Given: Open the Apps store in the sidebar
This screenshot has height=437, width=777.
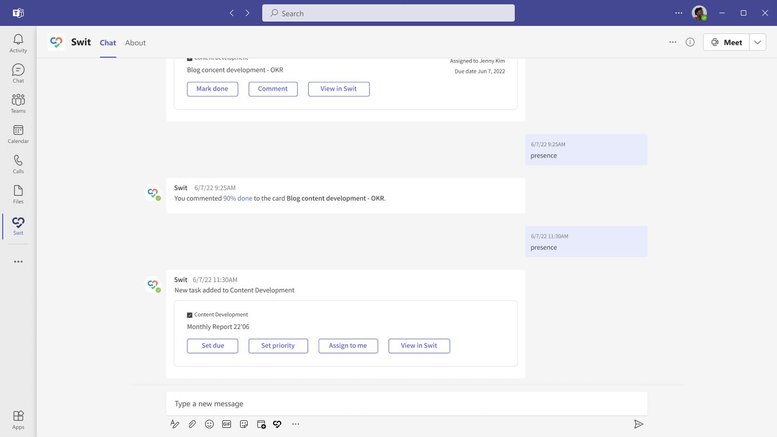Looking at the screenshot, I should [18, 420].
